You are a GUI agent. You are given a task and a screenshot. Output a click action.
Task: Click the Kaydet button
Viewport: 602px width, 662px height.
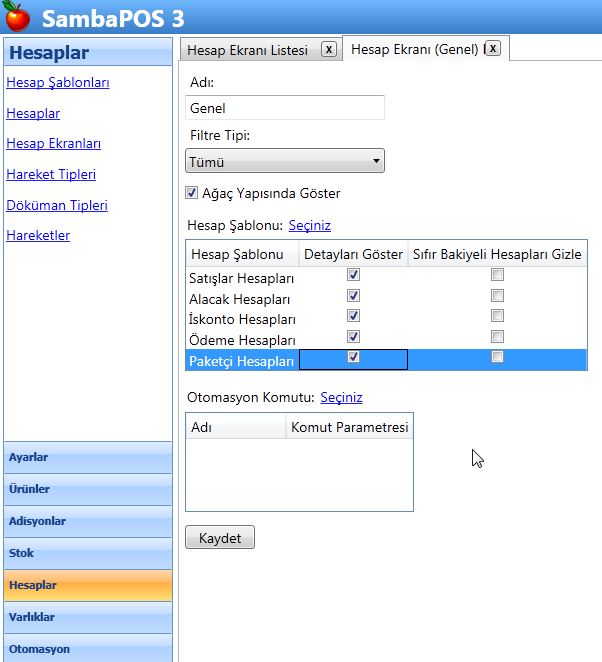click(x=220, y=538)
